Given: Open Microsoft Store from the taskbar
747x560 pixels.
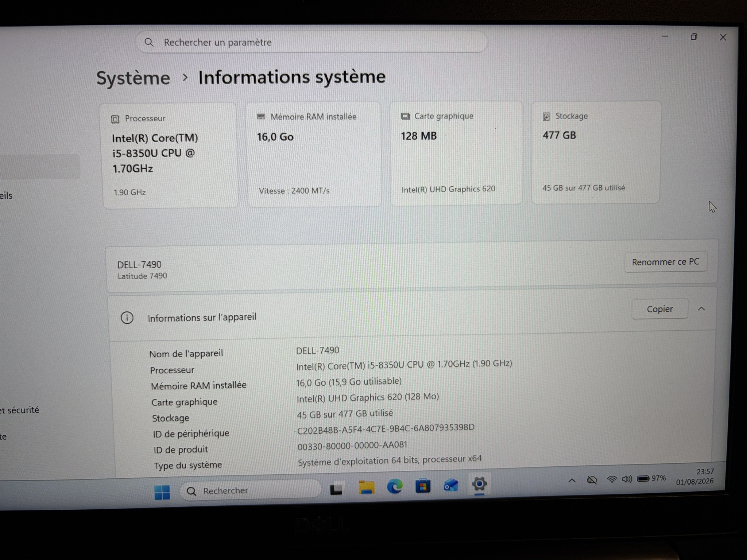Looking at the screenshot, I should tap(423, 486).
